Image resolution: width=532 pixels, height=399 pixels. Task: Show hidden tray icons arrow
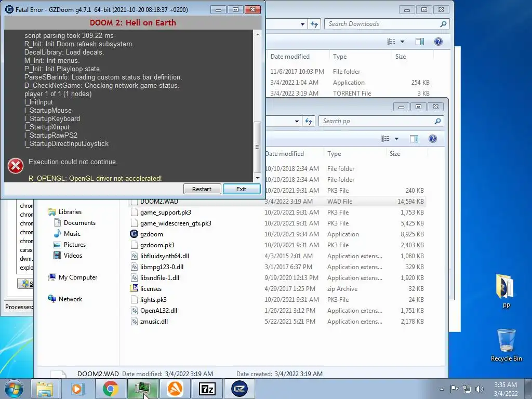pyautogui.click(x=442, y=389)
